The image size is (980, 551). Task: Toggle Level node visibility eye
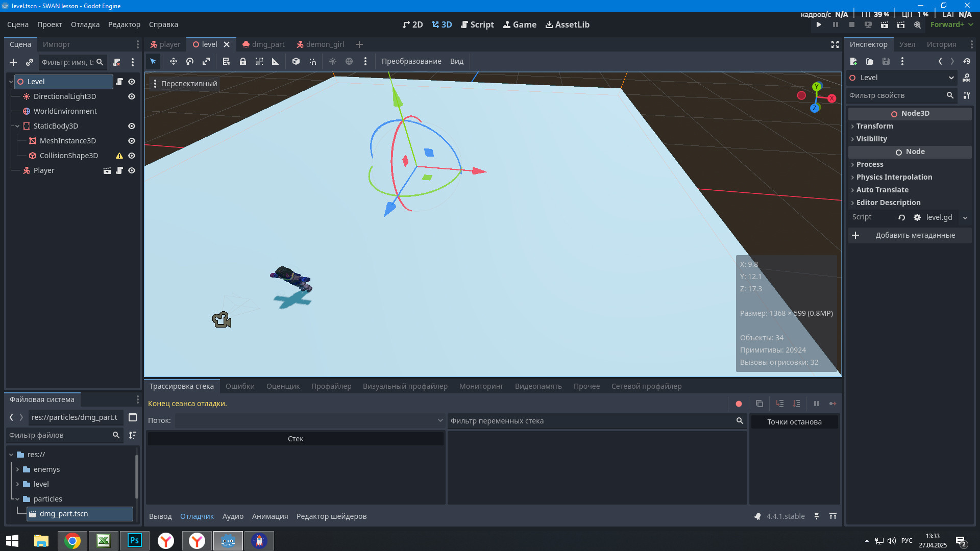(x=132, y=82)
